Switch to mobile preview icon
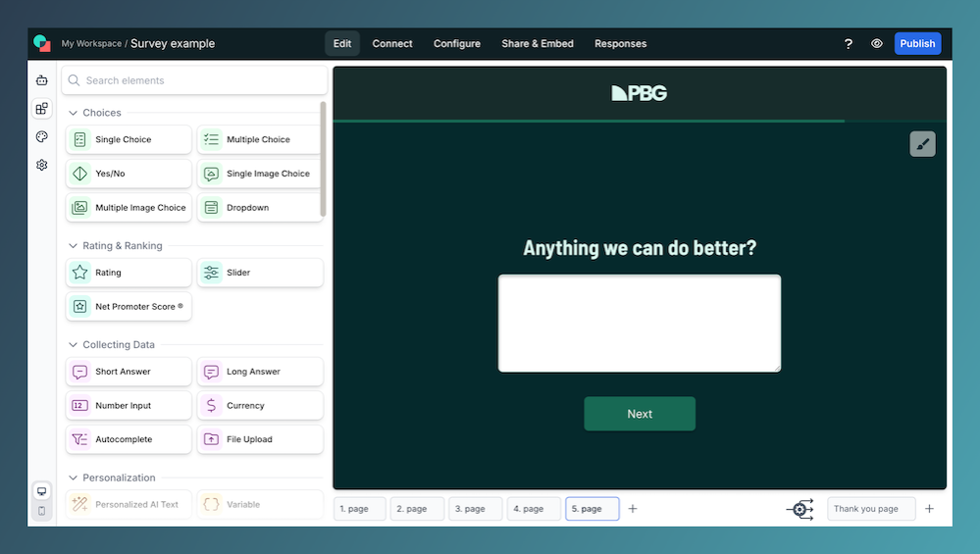This screenshot has width=980, height=554. (42, 511)
